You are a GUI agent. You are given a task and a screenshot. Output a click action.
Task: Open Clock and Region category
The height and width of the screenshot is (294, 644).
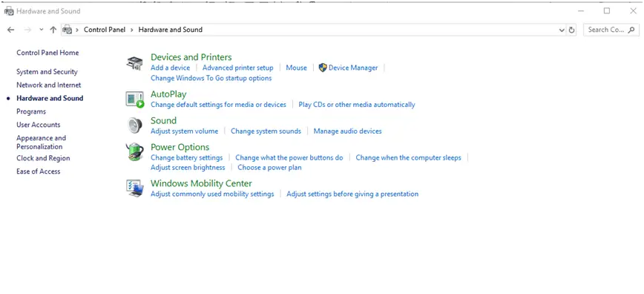tap(43, 158)
